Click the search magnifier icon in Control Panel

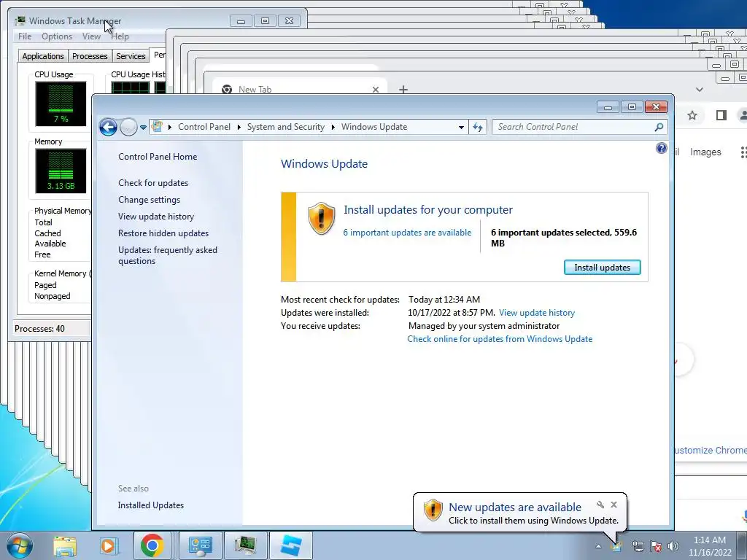(659, 127)
